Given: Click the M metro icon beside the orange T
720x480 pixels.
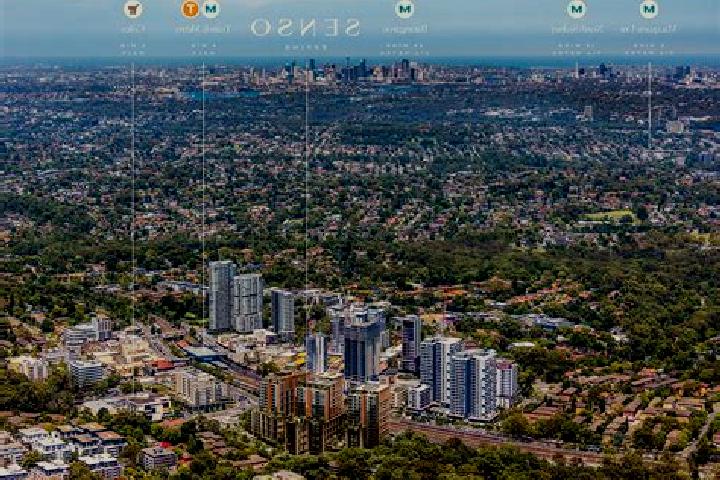Looking at the screenshot, I should (x=211, y=9).
